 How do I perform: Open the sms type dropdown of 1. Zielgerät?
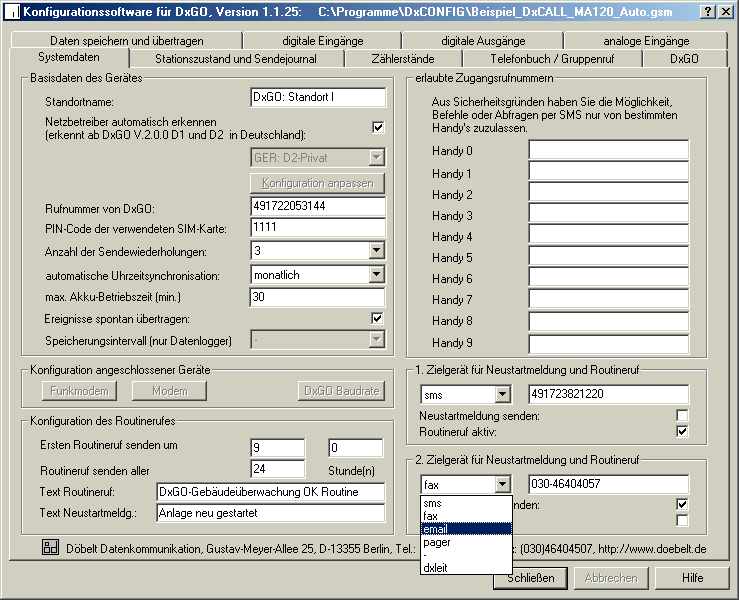point(503,395)
